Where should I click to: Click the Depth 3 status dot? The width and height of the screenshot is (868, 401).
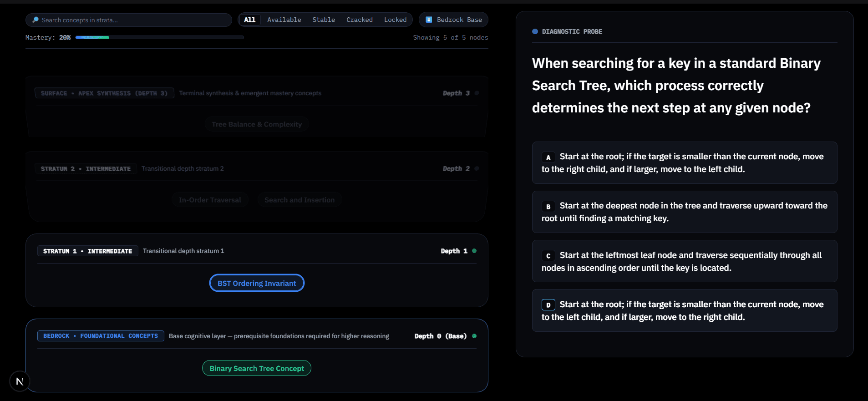pos(477,93)
